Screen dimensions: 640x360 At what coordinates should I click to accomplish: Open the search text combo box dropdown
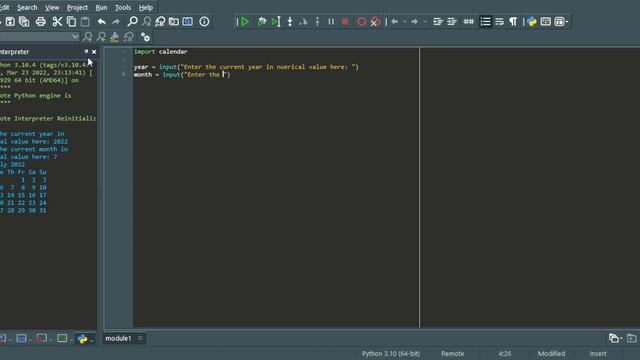pyautogui.click(x=75, y=36)
